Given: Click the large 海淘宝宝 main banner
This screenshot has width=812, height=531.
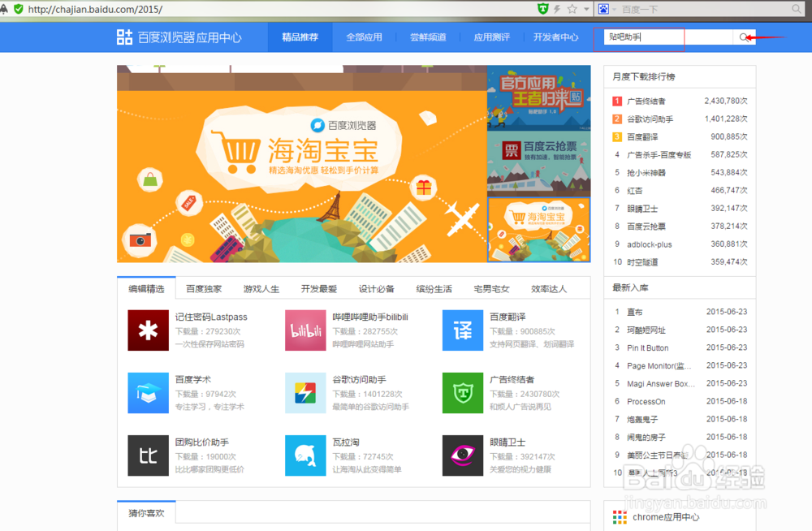Looking at the screenshot, I should pyautogui.click(x=302, y=164).
